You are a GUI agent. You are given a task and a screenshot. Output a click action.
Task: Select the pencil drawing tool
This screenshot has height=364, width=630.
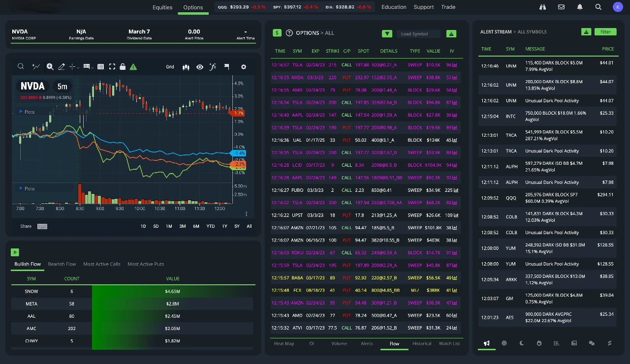tap(62, 67)
